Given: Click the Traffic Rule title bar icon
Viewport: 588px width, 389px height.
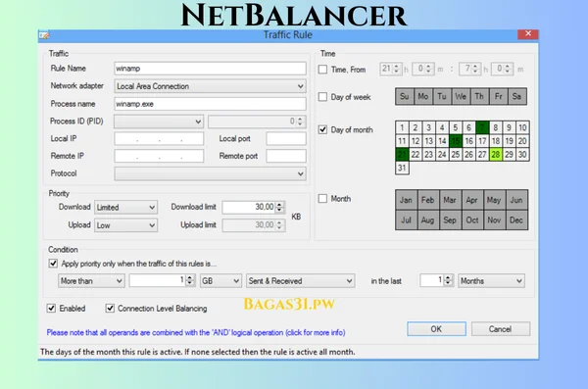Looking at the screenshot, I should click(44, 35).
